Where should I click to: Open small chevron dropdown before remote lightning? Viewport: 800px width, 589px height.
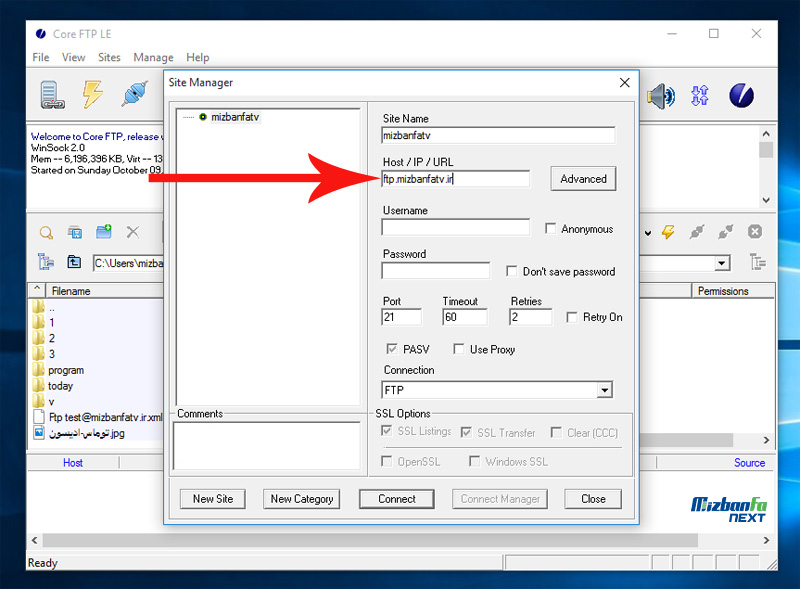tap(648, 233)
